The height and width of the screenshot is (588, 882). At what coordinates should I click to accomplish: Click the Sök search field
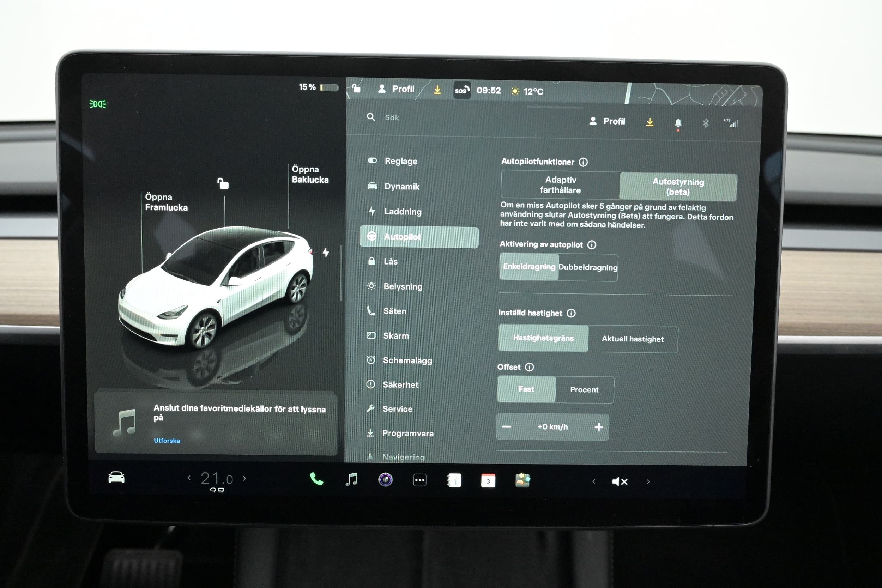[x=392, y=118]
